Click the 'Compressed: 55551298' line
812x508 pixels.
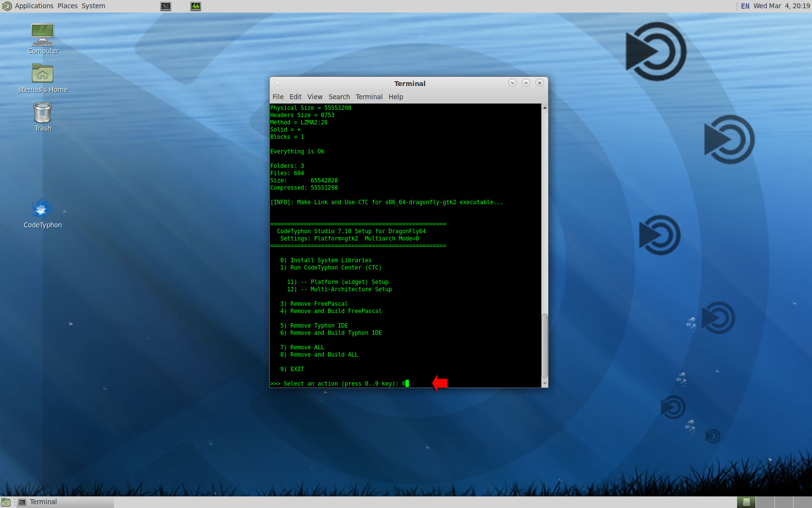[304, 188]
